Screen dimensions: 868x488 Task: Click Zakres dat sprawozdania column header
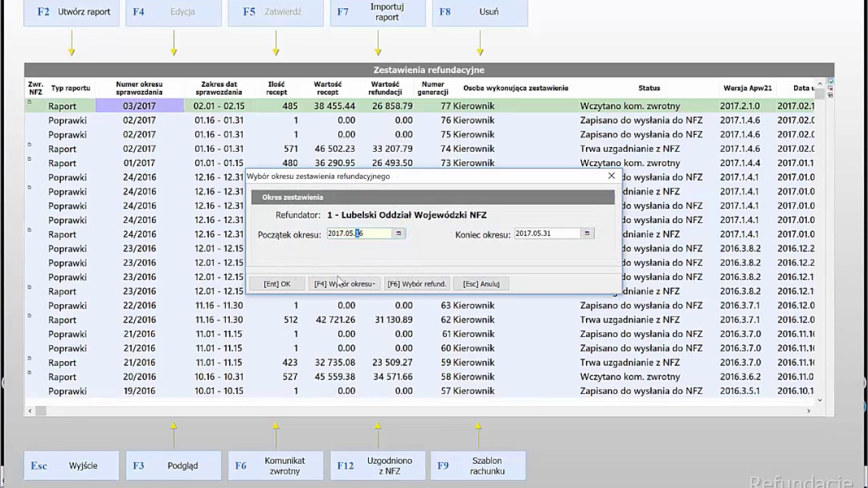(219, 88)
